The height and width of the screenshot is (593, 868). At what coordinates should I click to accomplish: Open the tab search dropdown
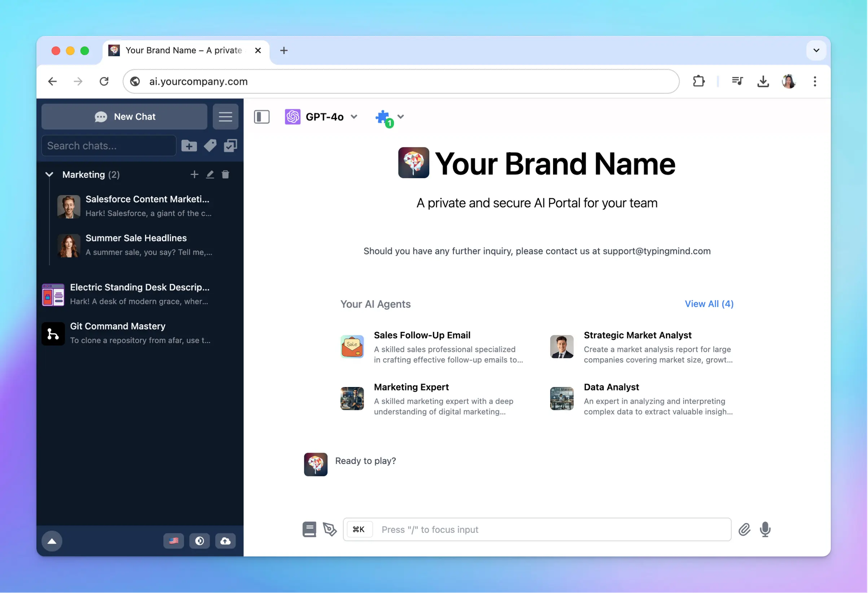817,50
